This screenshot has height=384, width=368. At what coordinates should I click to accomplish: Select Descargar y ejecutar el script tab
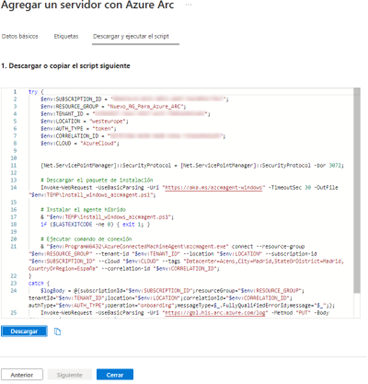131,36
